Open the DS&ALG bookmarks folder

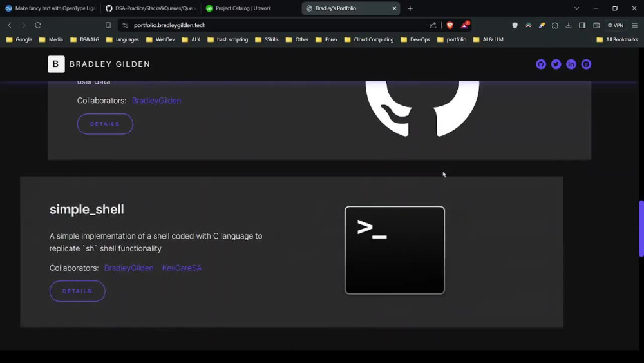(x=84, y=39)
